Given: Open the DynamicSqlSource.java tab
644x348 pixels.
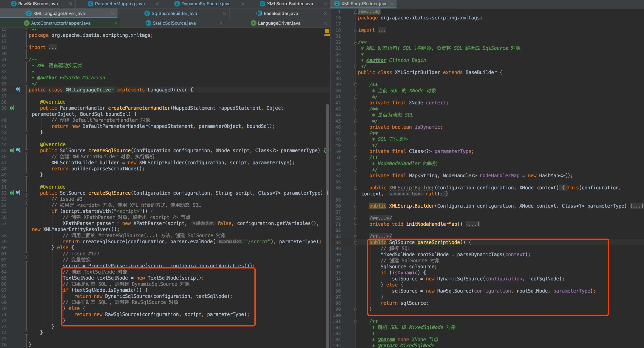Looking at the screenshot, I should pos(206,4).
